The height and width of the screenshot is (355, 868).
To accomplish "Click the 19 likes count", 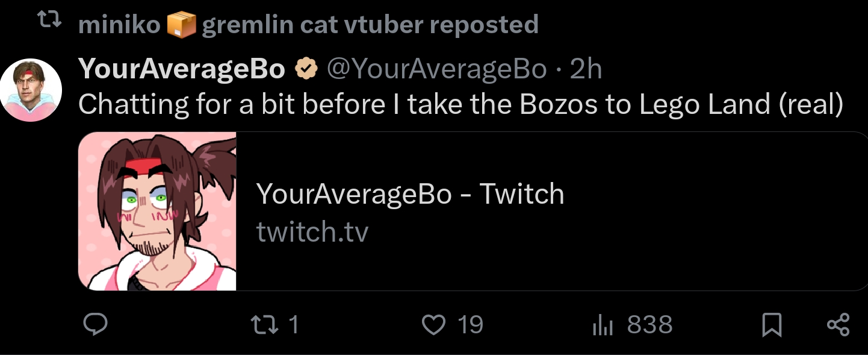I will (x=470, y=325).
